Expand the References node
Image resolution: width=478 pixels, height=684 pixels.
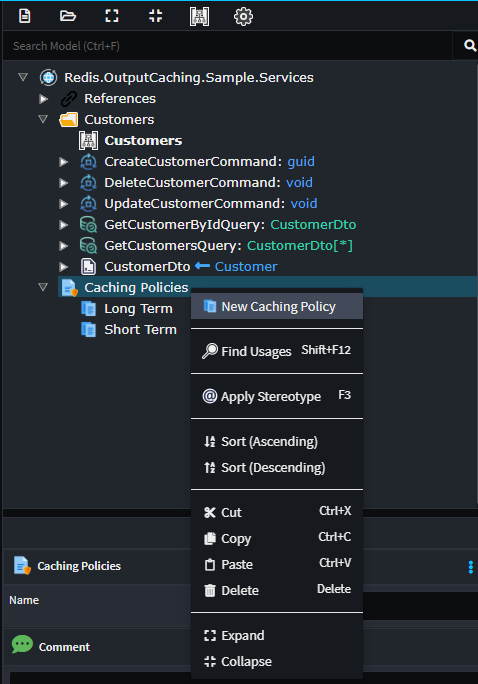click(44, 99)
